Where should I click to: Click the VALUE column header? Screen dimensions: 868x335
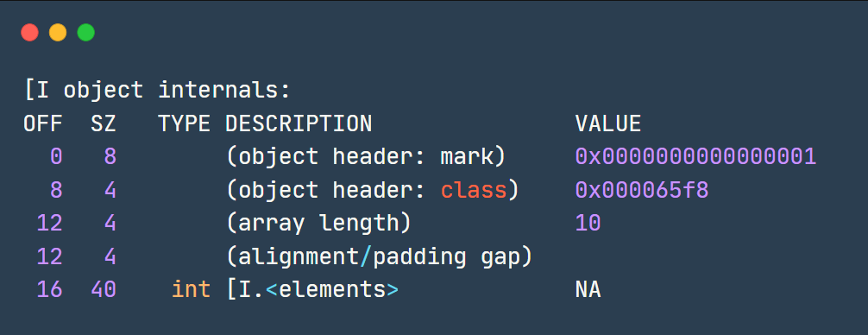607,123
